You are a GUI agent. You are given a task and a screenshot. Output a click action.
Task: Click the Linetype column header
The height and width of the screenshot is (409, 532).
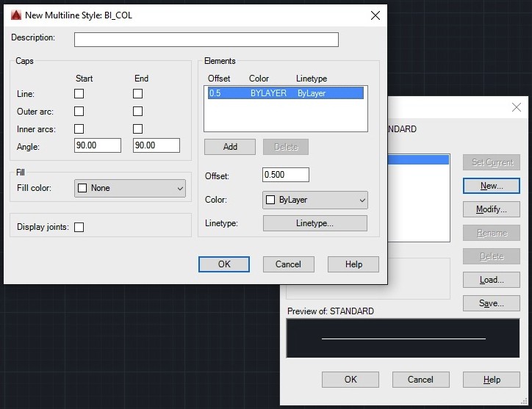coord(312,79)
